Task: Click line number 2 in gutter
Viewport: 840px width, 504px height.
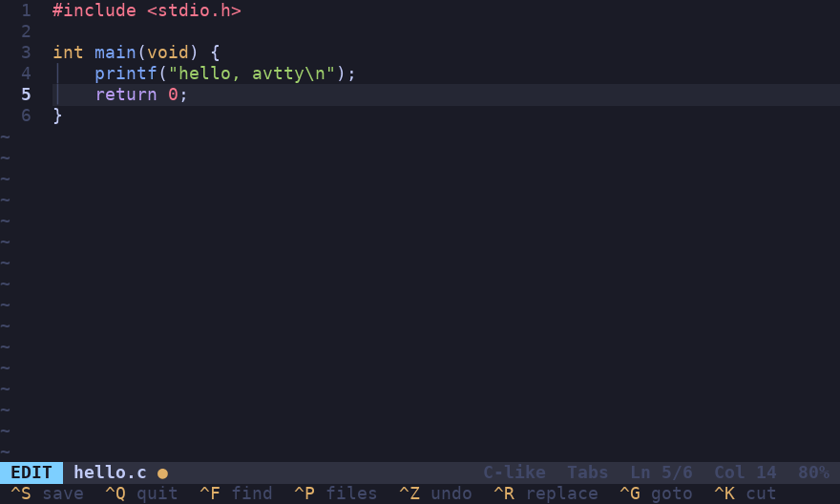Action: click(x=27, y=31)
